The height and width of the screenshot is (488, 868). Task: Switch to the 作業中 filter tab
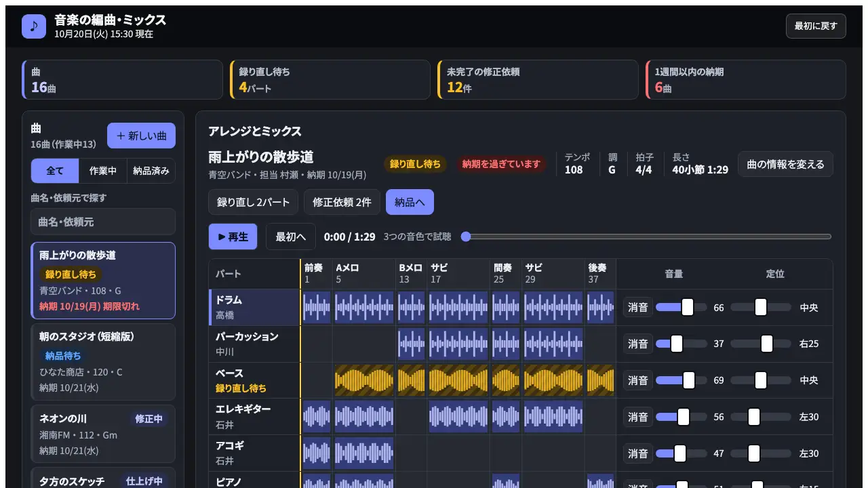(103, 171)
